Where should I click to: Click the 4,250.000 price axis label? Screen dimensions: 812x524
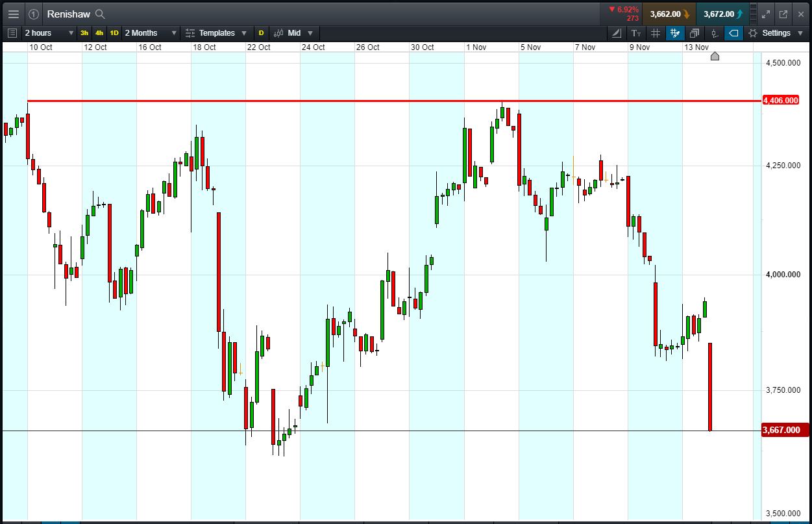[783, 166]
